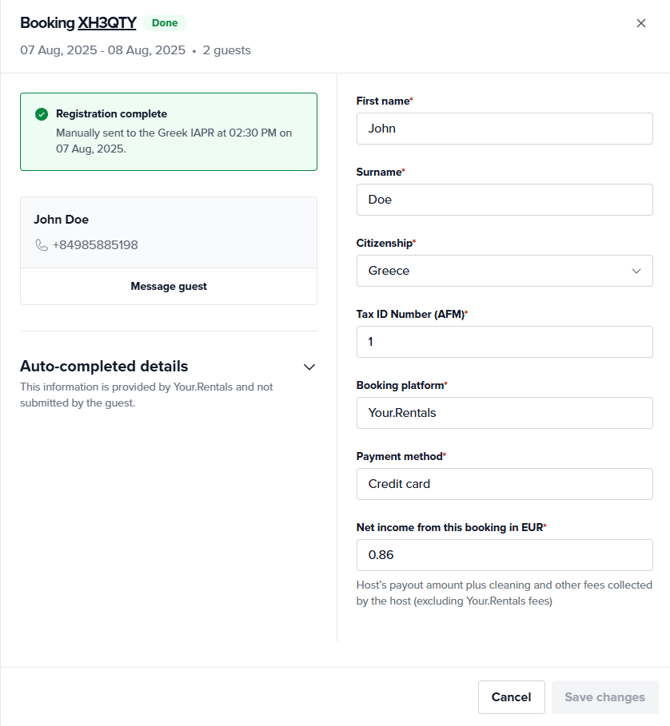Focus the First name input field
Image resolution: width=670 pixels, height=726 pixels.
pos(504,128)
